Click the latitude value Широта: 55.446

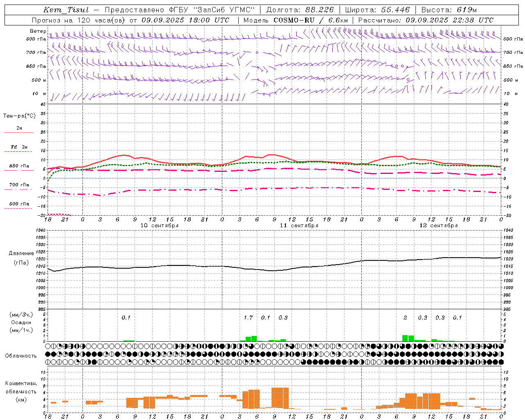click(378, 10)
